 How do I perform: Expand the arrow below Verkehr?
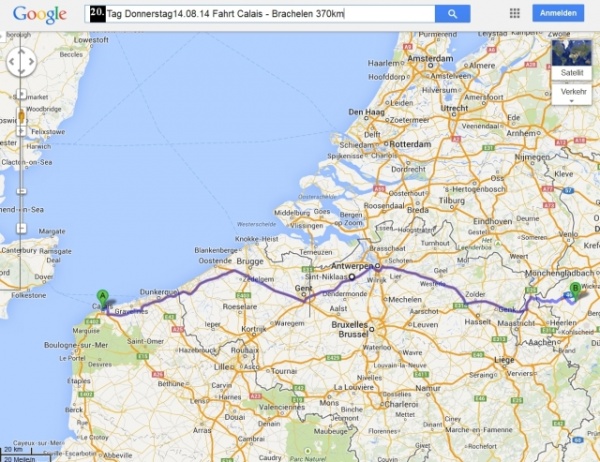[572, 101]
